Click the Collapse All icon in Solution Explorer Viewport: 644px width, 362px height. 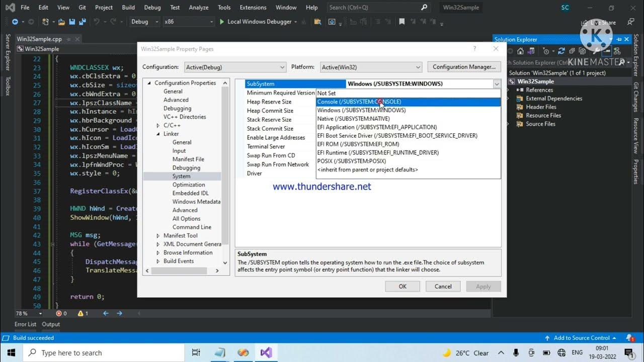tap(572, 51)
